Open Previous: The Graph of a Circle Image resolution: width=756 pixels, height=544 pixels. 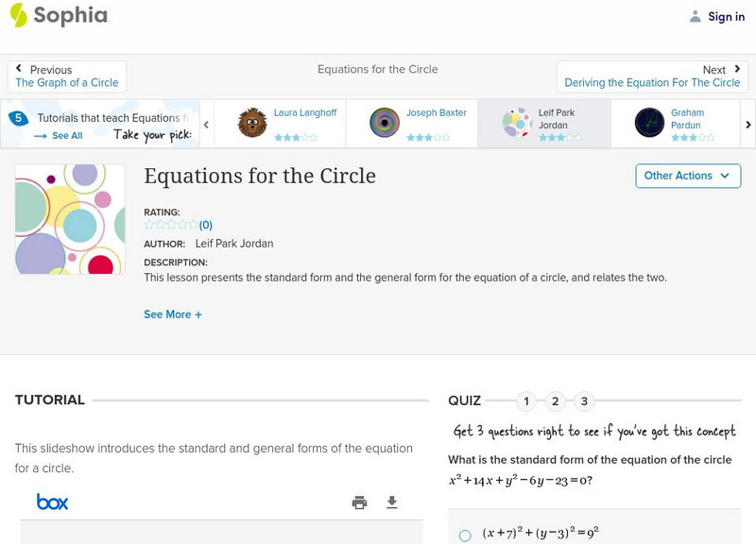tap(67, 76)
